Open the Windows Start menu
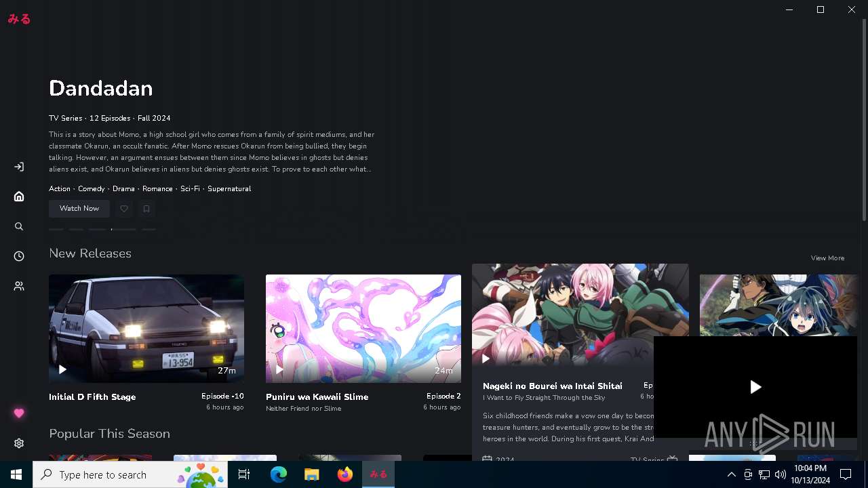 pos(16,474)
